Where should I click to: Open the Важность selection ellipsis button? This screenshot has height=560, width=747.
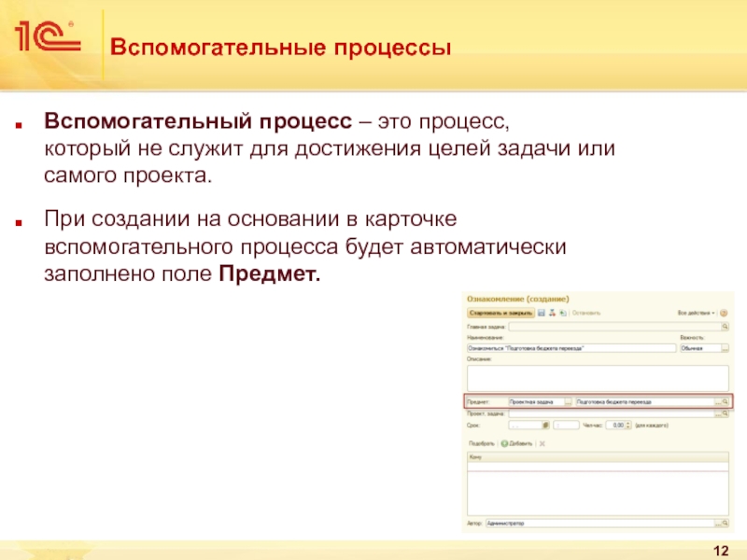[725, 348]
